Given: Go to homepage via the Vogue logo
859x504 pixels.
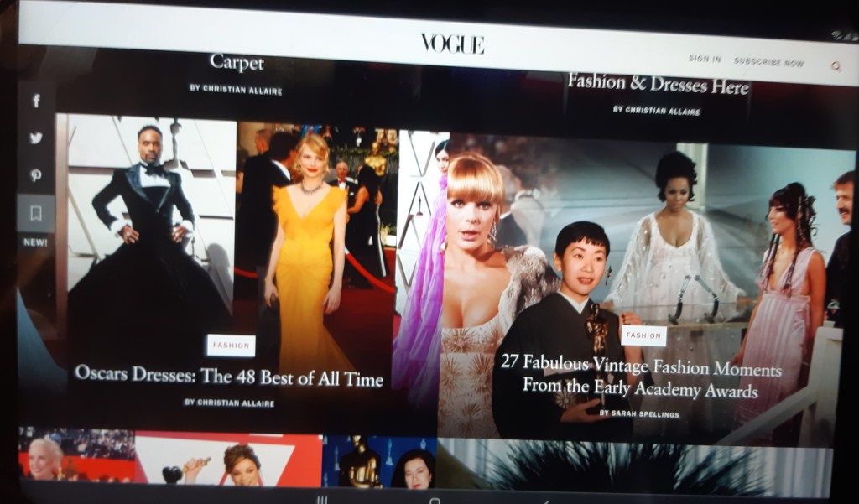Looking at the screenshot, I should (x=452, y=44).
